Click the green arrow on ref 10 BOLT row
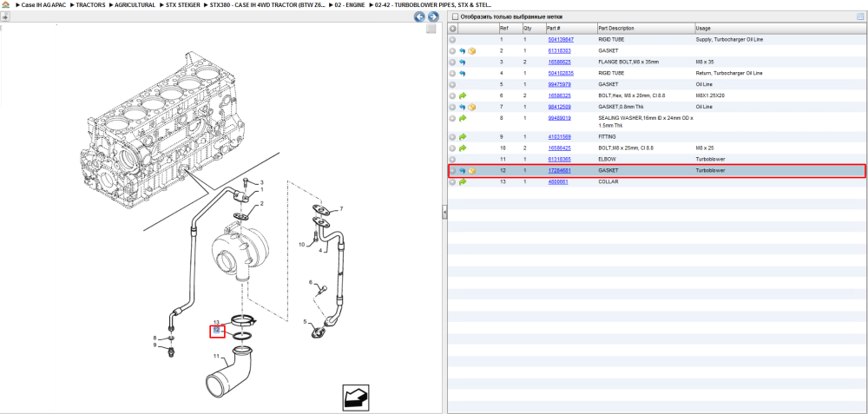This screenshot has width=868, height=414. (463, 148)
